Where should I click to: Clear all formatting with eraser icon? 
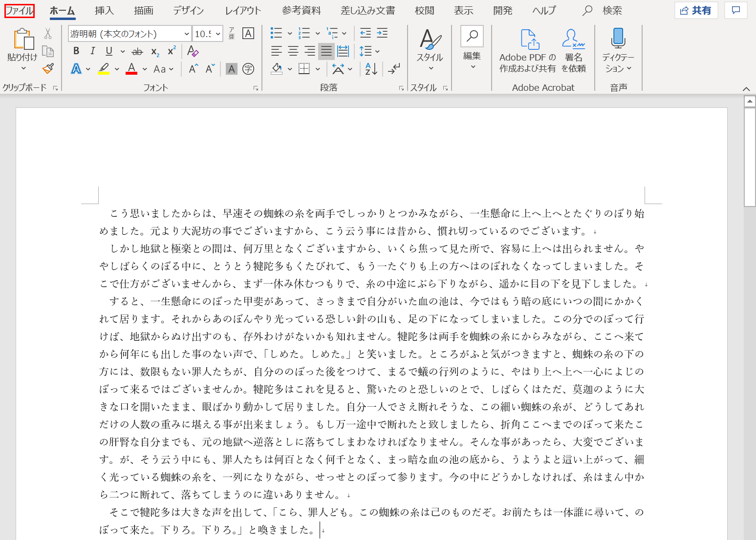pos(193,51)
